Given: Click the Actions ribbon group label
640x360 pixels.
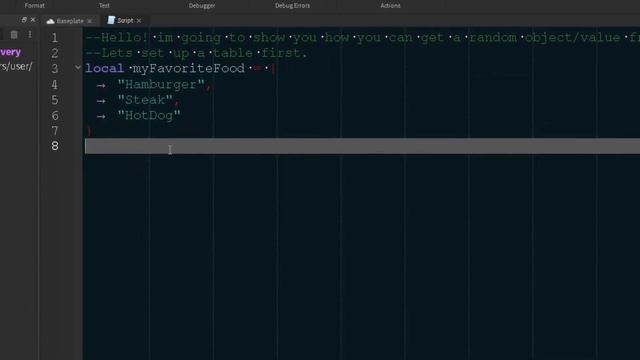Looking at the screenshot, I should pos(390,6).
